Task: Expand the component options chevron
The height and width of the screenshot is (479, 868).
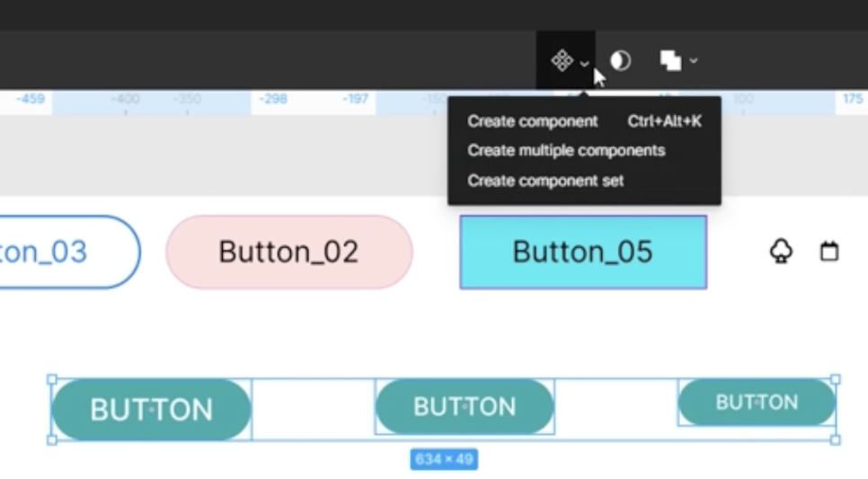Action: tap(585, 64)
